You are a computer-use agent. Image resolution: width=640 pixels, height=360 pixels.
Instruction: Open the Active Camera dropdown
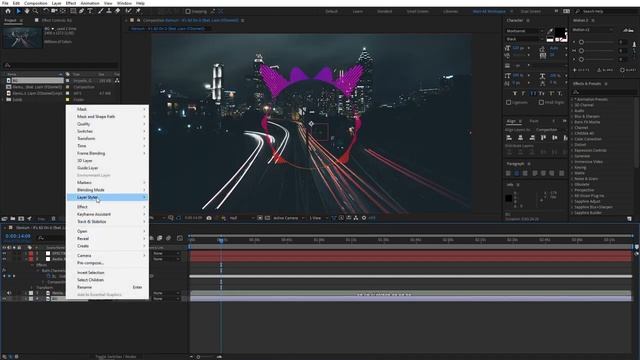point(289,218)
